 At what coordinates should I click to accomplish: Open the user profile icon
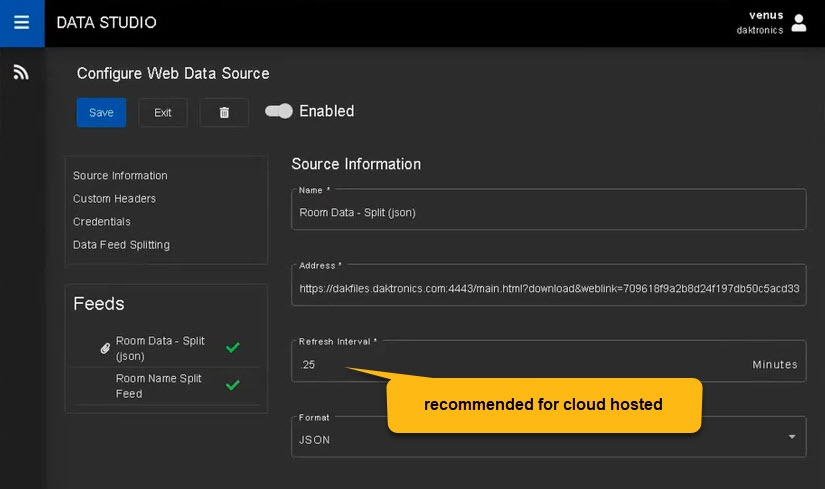(x=798, y=23)
